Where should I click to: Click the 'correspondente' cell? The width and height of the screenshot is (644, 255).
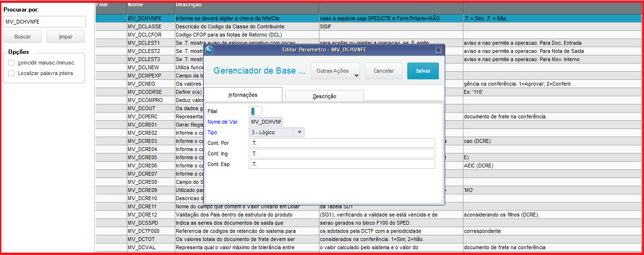552,231
